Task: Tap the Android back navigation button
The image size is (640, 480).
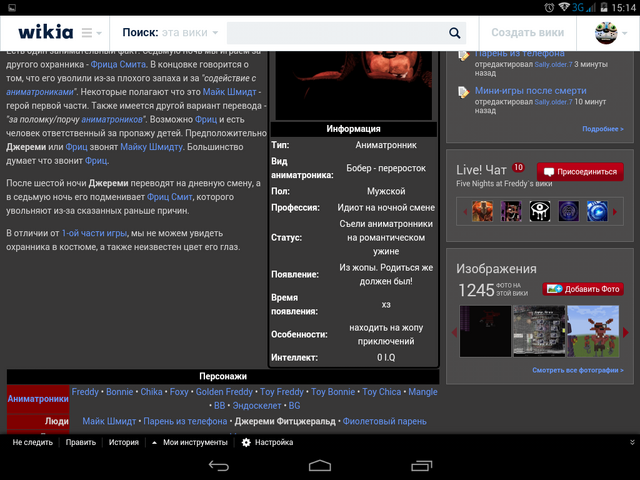Action: click(219, 466)
